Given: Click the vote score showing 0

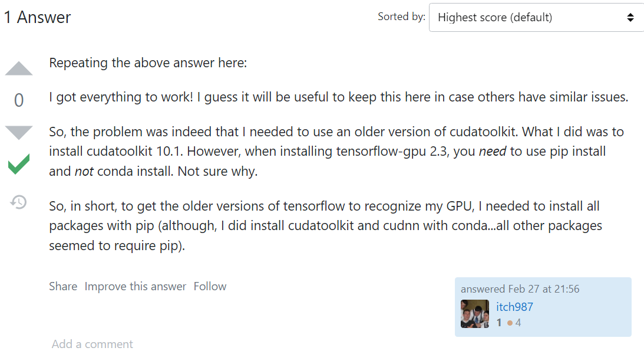Looking at the screenshot, I should pyautogui.click(x=18, y=100).
